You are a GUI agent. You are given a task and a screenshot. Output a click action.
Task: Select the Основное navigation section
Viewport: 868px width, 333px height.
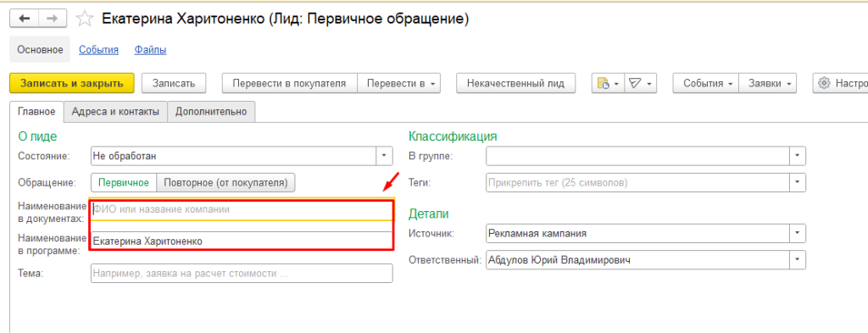(40, 50)
